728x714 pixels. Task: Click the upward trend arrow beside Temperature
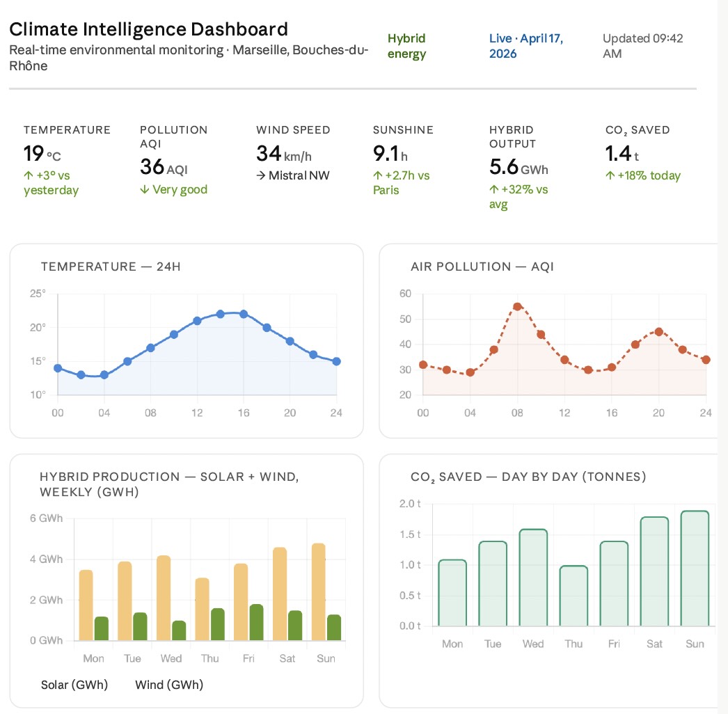[27, 176]
